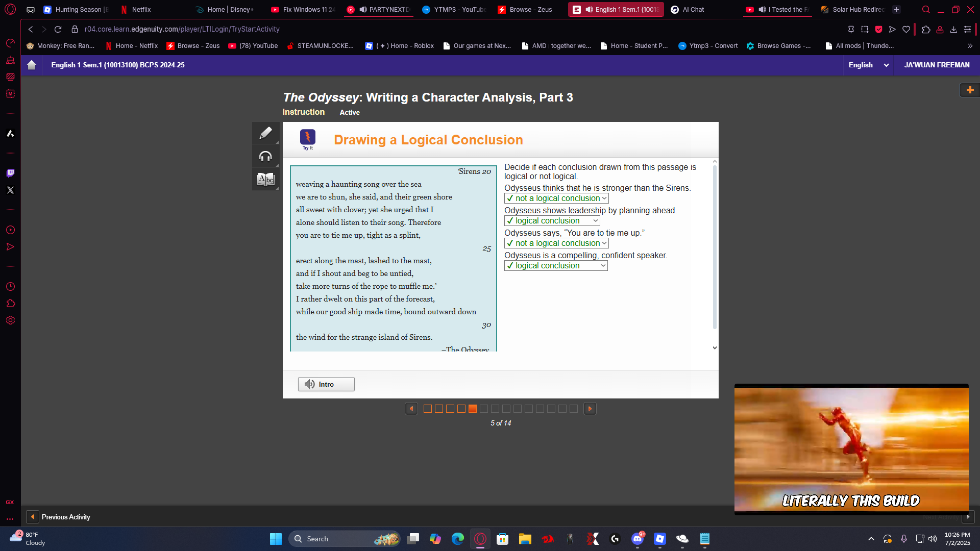Select the pencil highlighter tool

pyautogui.click(x=265, y=133)
